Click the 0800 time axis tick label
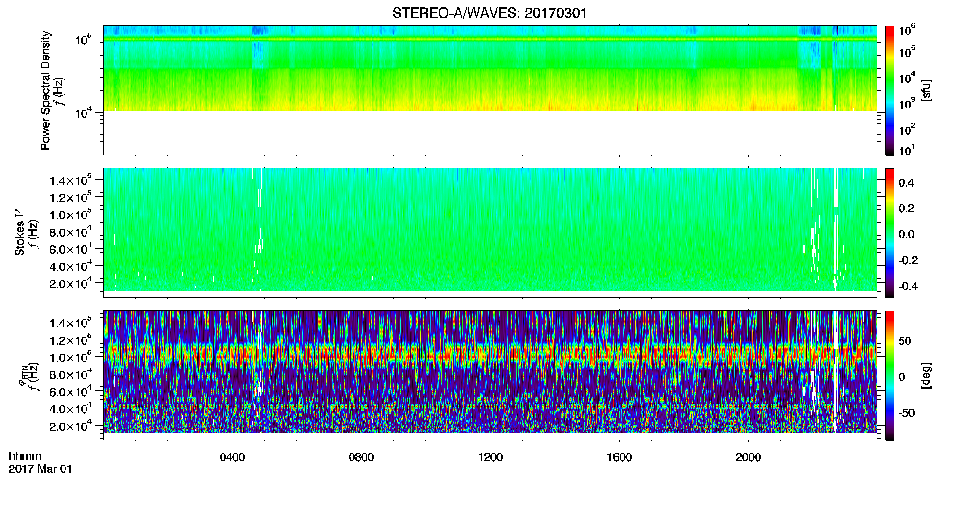Viewport: 980px width, 505px height. [361, 457]
